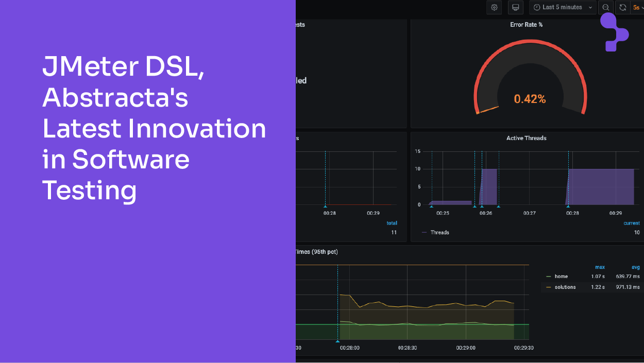The width and height of the screenshot is (644, 363).
Task: Zoom out the time range with magnifier icon
Action: [x=606, y=7]
